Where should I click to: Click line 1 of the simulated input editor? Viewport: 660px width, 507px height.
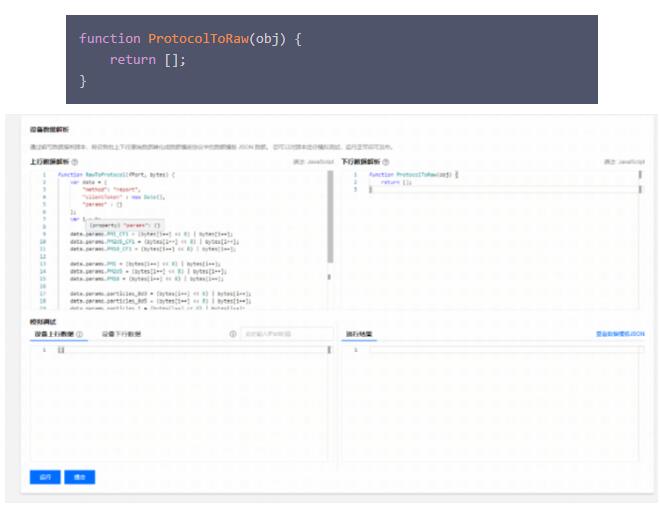tap(180, 350)
